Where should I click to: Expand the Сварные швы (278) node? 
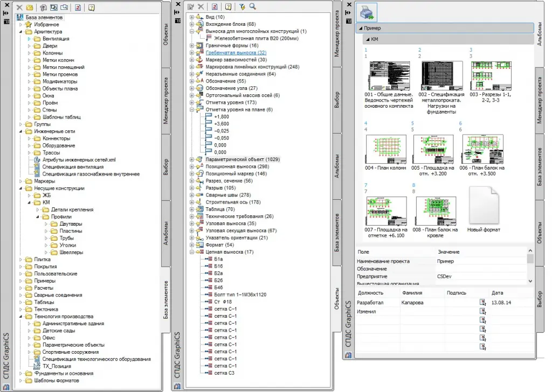(192, 195)
